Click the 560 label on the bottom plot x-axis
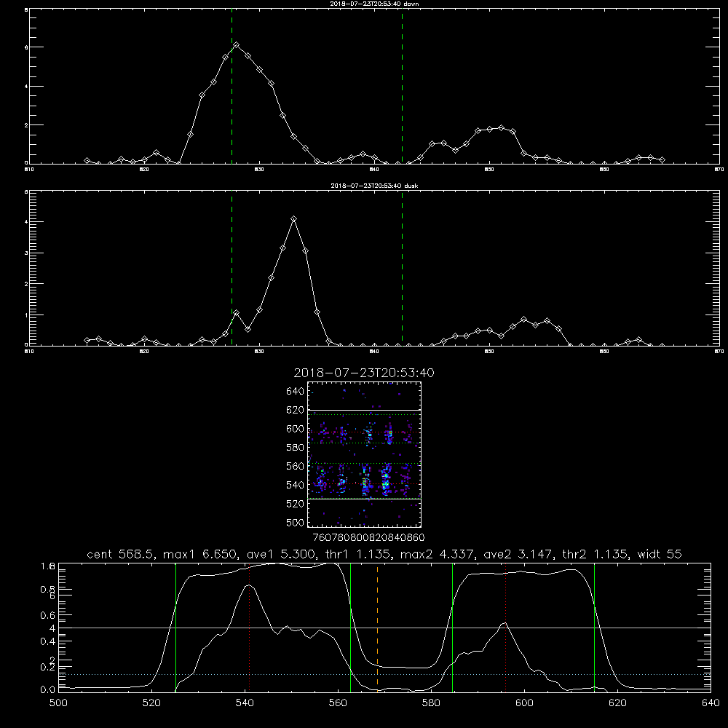The width and height of the screenshot is (728, 728). (338, 703)
